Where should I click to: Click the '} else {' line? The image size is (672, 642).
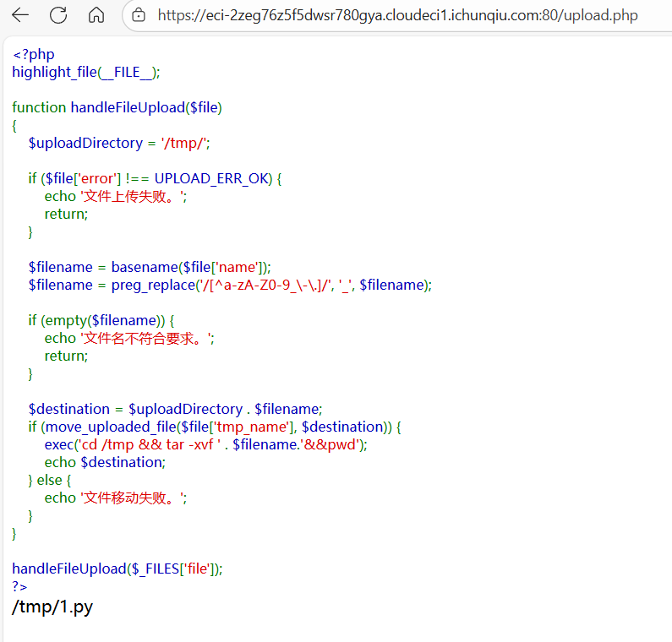[50, 481]
